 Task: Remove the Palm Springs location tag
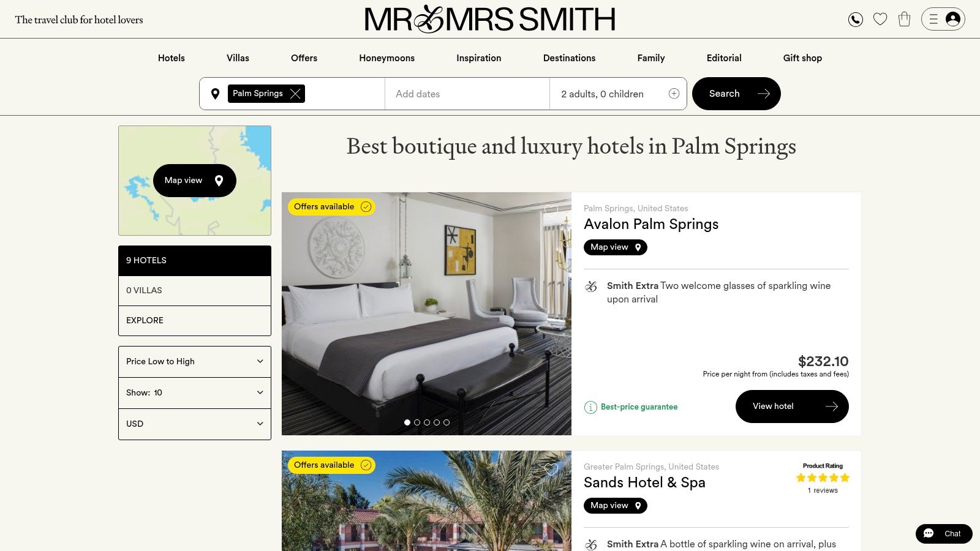[295, 94]
